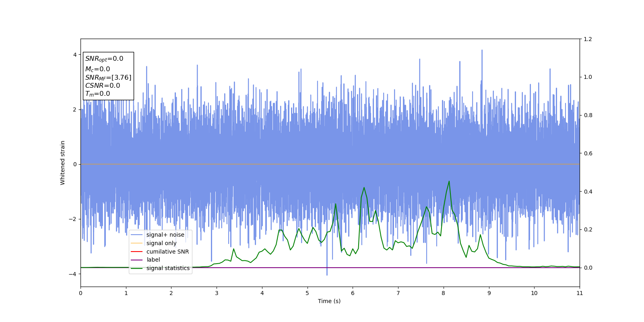Click the M_c=0.0 annotation text
The image size is (644, 322).
pos(97,69)
